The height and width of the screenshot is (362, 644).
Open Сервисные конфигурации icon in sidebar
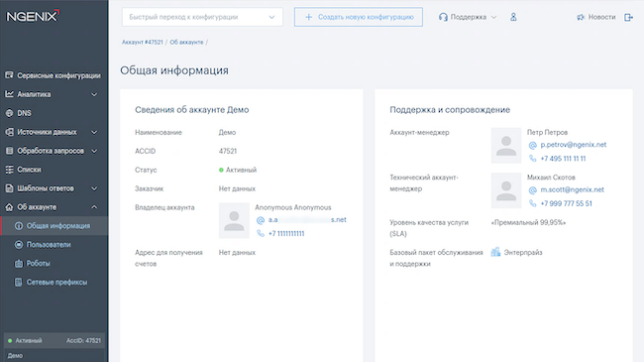[9, 74]
